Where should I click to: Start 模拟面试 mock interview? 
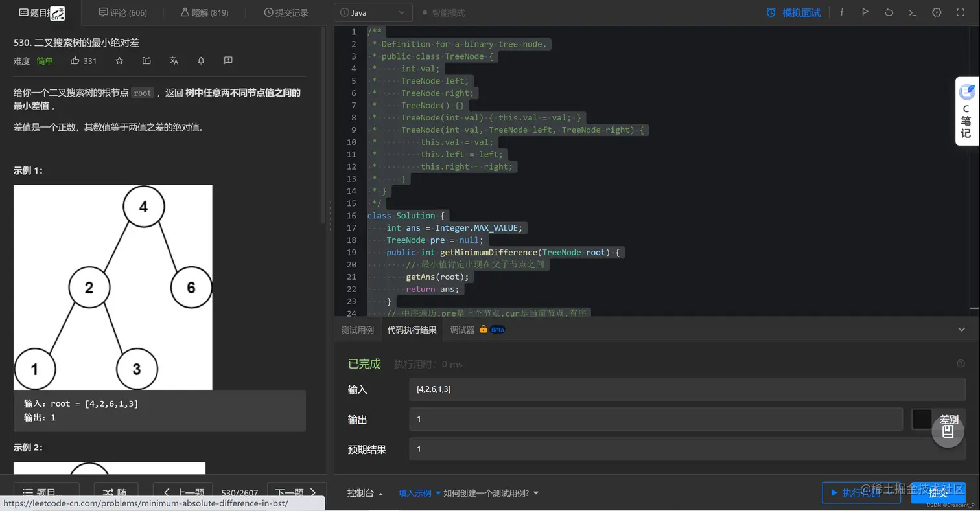793,12
